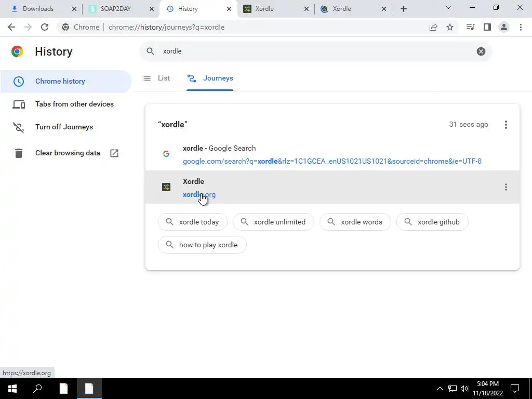The width and height of the screenshot is (532, 399).
Task: Open the Xordle entry three-dot menu
Action: coord(506,187)
